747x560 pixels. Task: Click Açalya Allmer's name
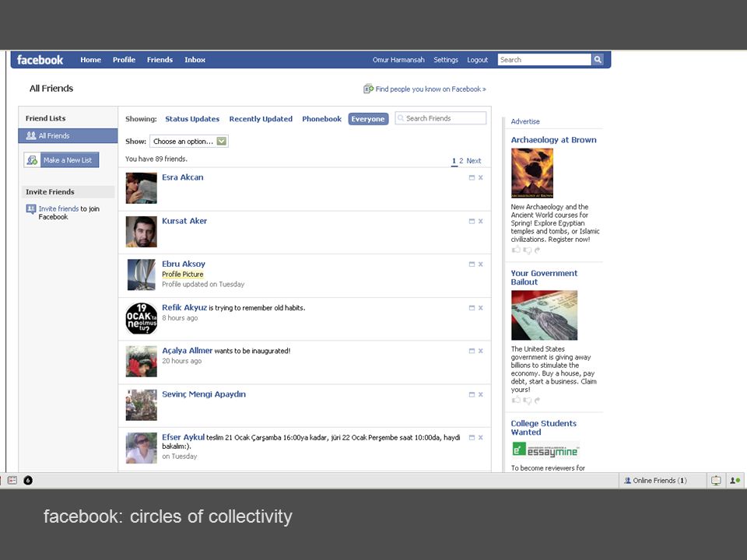point(187,351)
